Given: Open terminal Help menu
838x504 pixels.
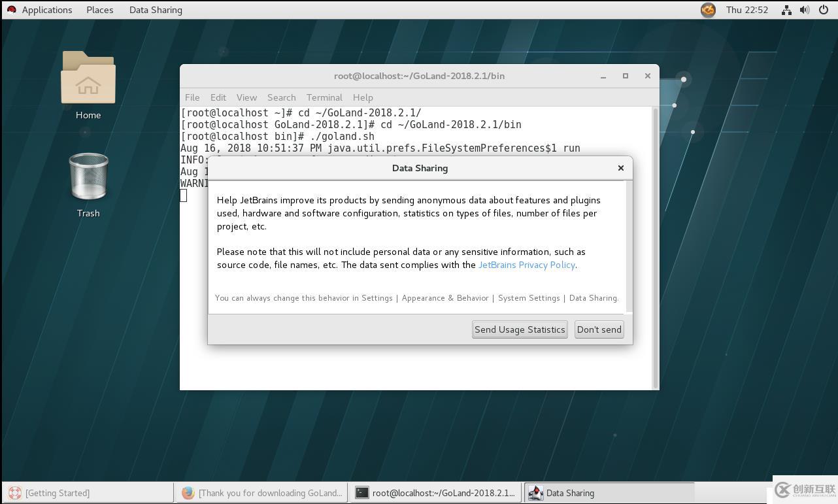Looking at the screenshot, I should 363,97.
